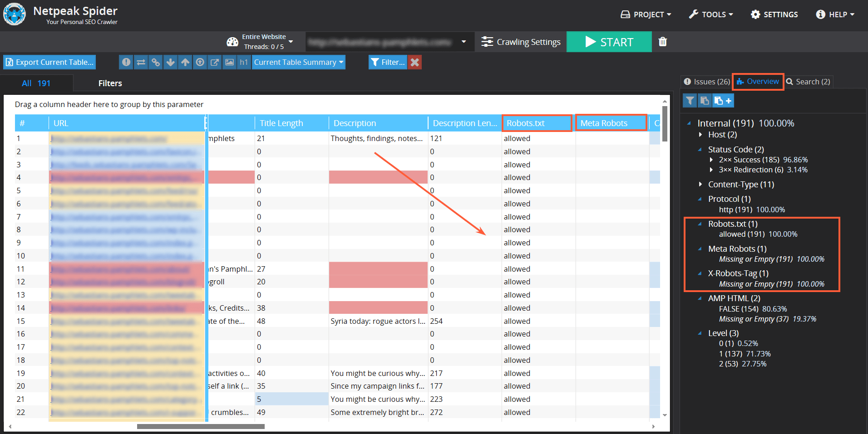Screen dimensions: 868x434
Task: Select 2 (53) 27.75% level item
Action: coord(743,364)
